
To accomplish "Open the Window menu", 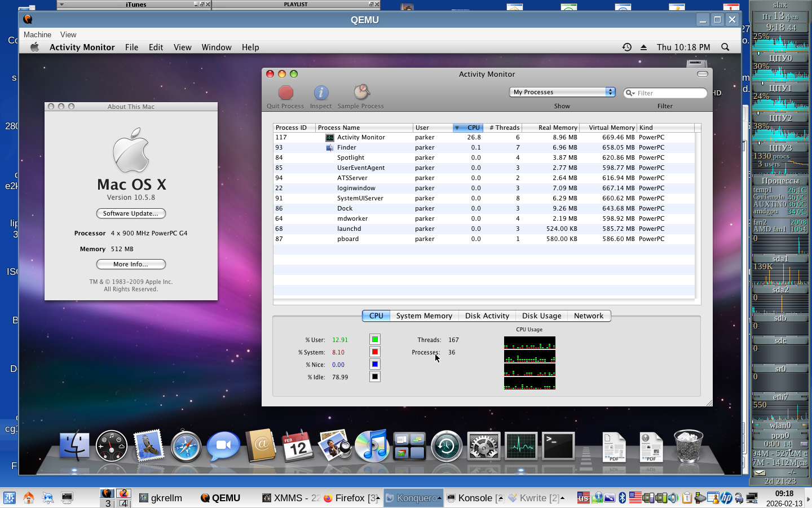I will coord(217,47).
